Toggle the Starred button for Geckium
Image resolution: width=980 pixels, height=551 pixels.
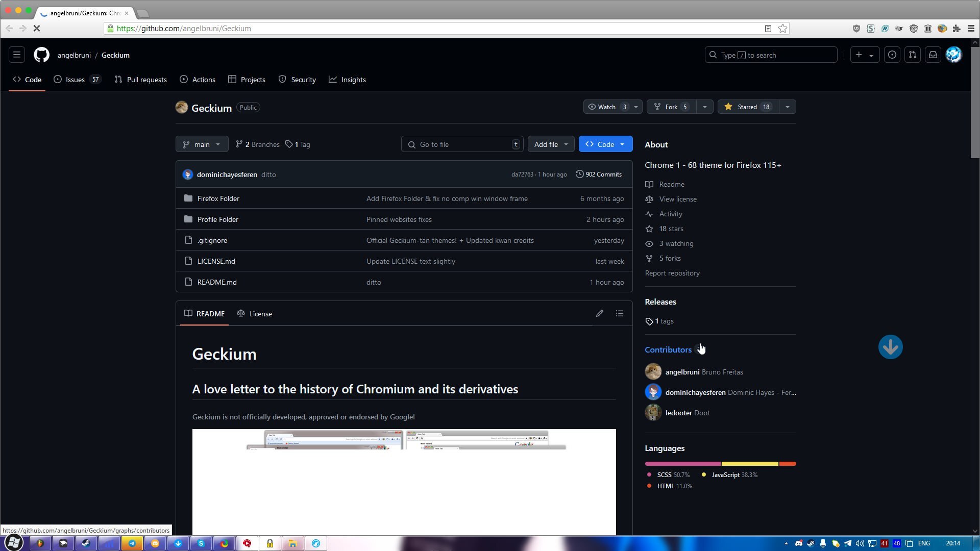coord(748,107)
